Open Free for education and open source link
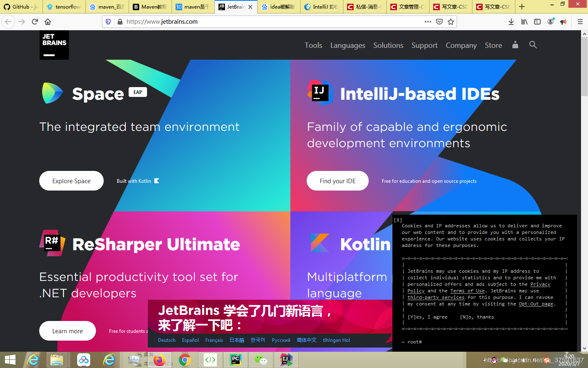The height and width of the screenshot is (368, 588). coord(429,181)
